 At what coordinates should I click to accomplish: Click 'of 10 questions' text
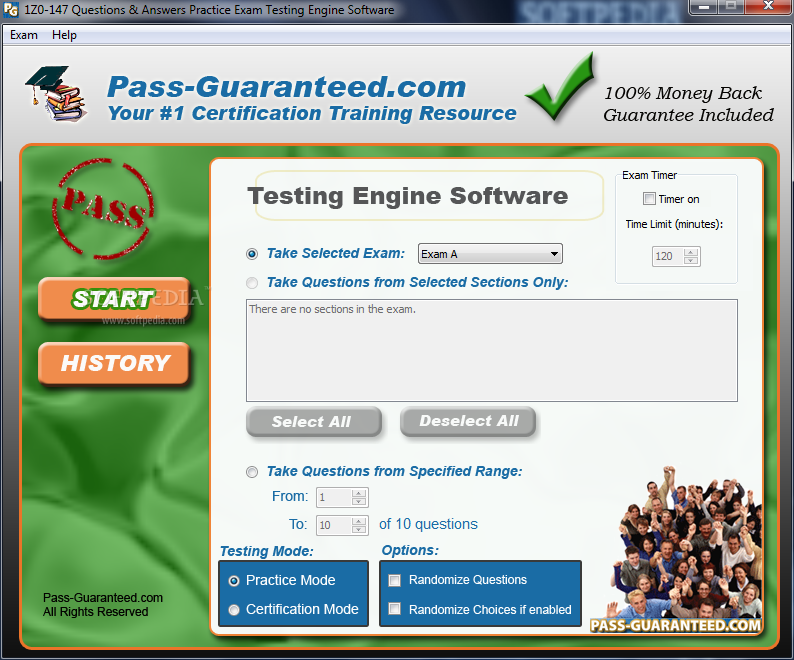click(428, 524)
